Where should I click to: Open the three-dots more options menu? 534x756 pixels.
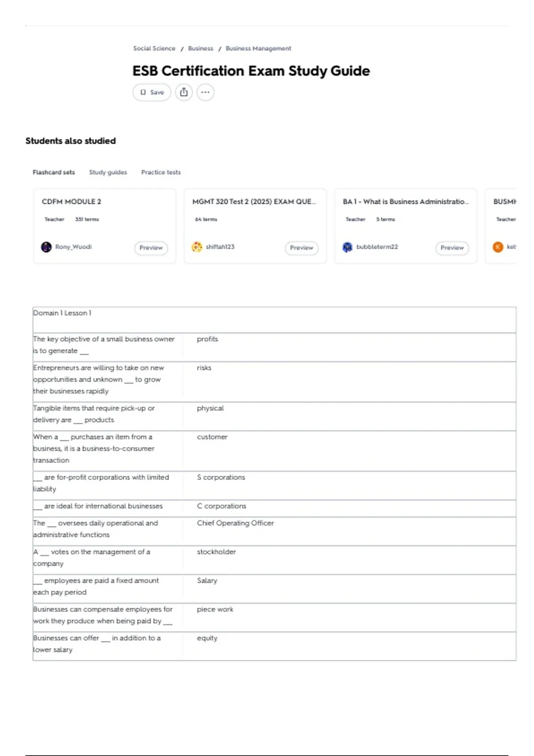click(x=205, y=92)
